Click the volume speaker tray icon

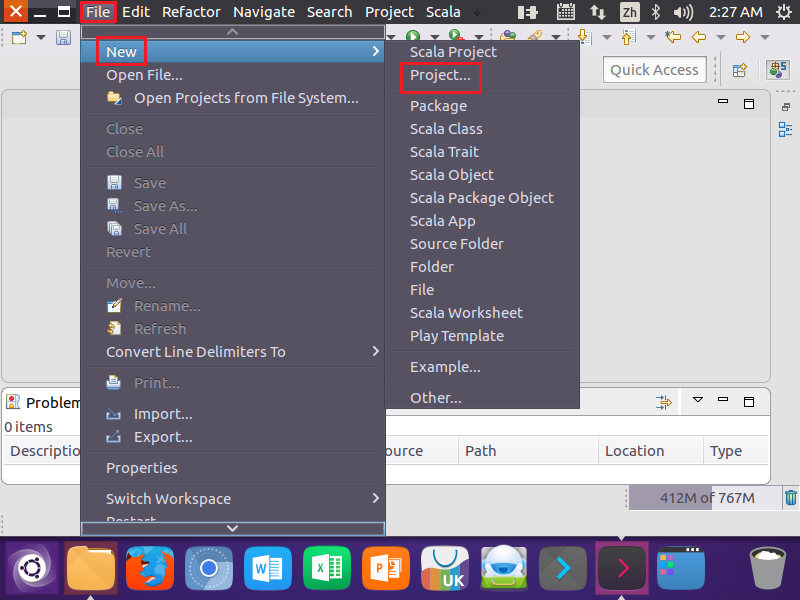683,12
